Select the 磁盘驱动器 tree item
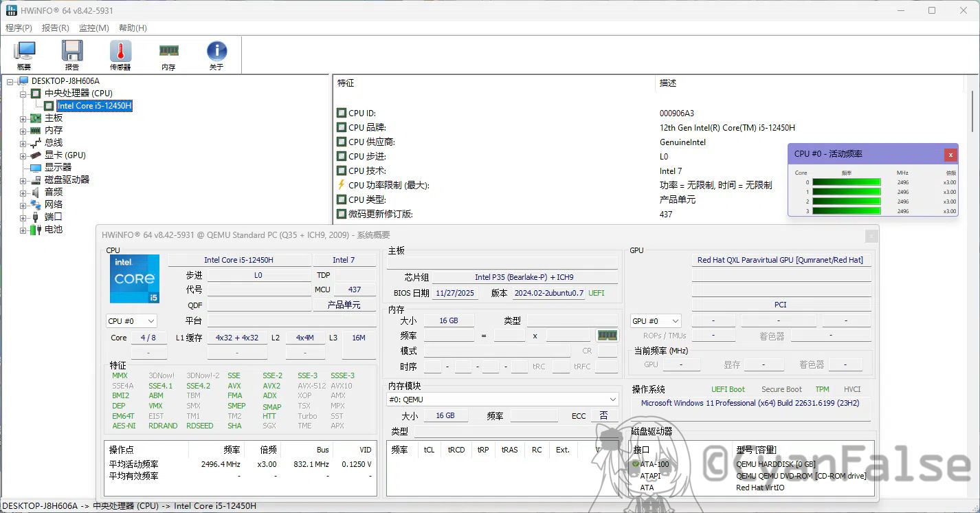Image resolution: width=980 pixels, height=513 pixels. 67,180
